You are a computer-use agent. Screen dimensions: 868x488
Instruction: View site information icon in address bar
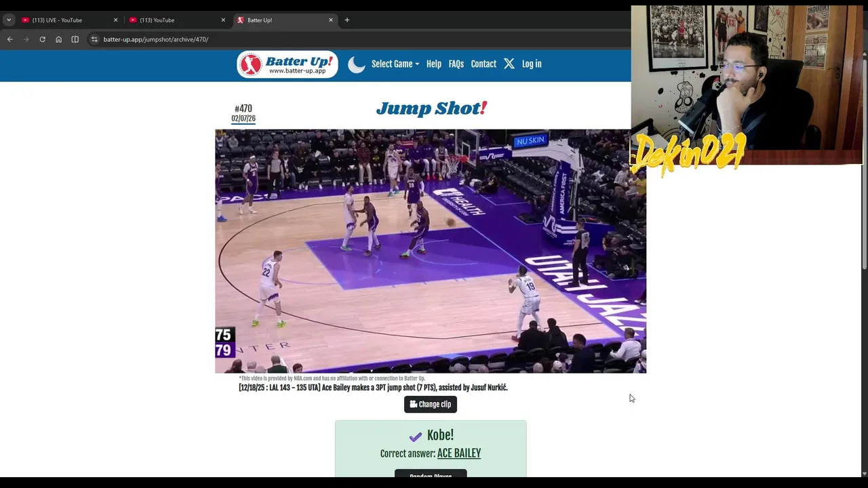coord(94,39)
